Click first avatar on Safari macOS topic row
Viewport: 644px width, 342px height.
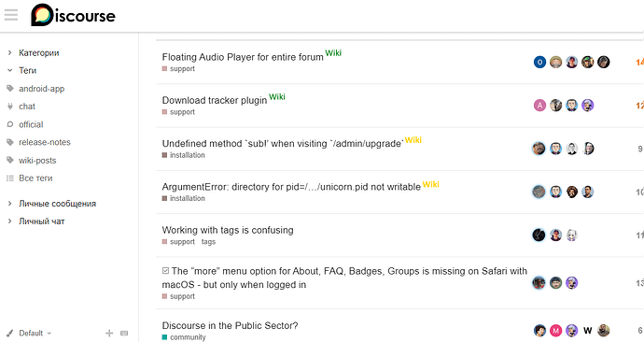pyautogui.click(x=539, y=282)
